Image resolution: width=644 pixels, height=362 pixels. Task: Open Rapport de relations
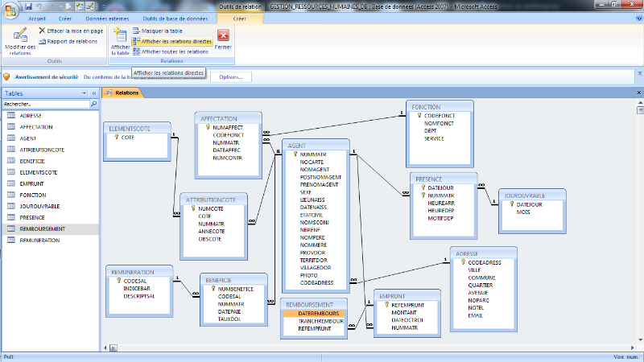pyautogui.click(x=72, y=41)
